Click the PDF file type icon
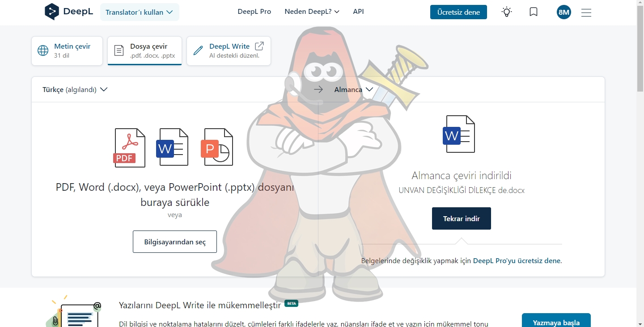This screenshot has width=644, height=327. (129, 148)
